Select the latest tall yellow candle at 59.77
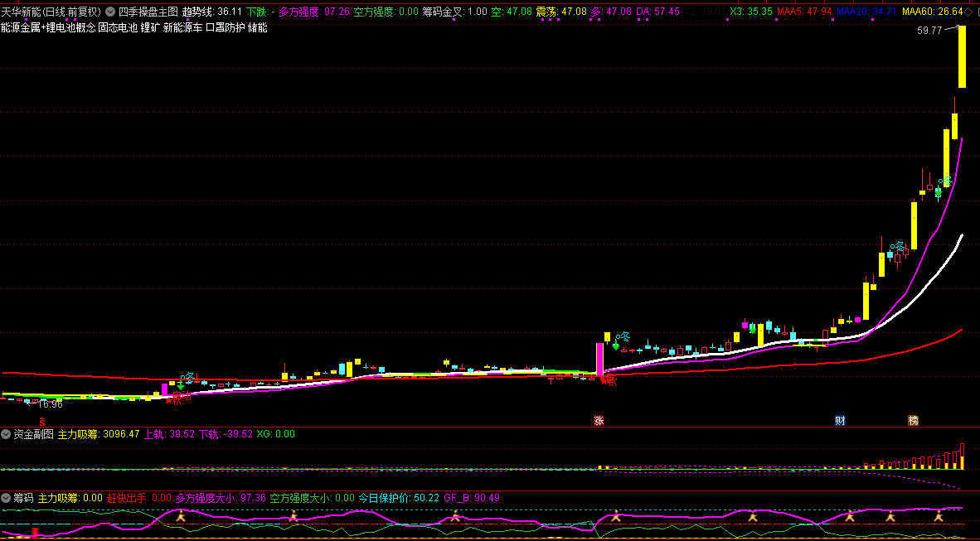The image size is (980, 541). coord(962,57)
